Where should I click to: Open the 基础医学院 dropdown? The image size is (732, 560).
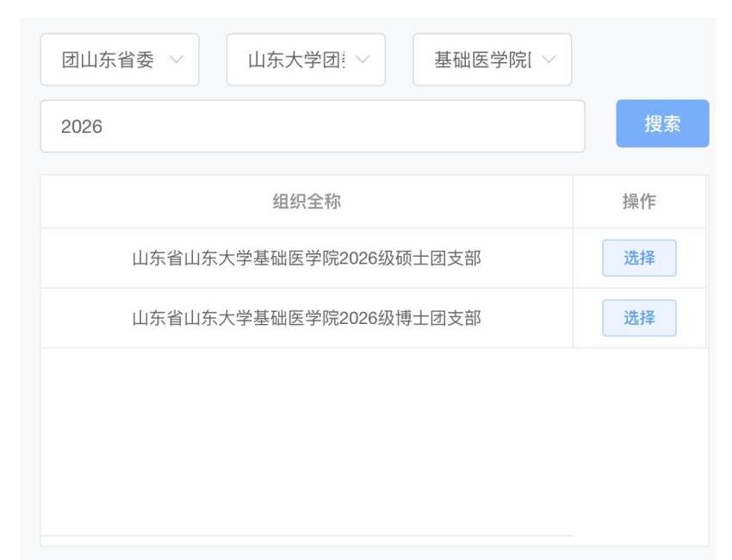point(492,59)
